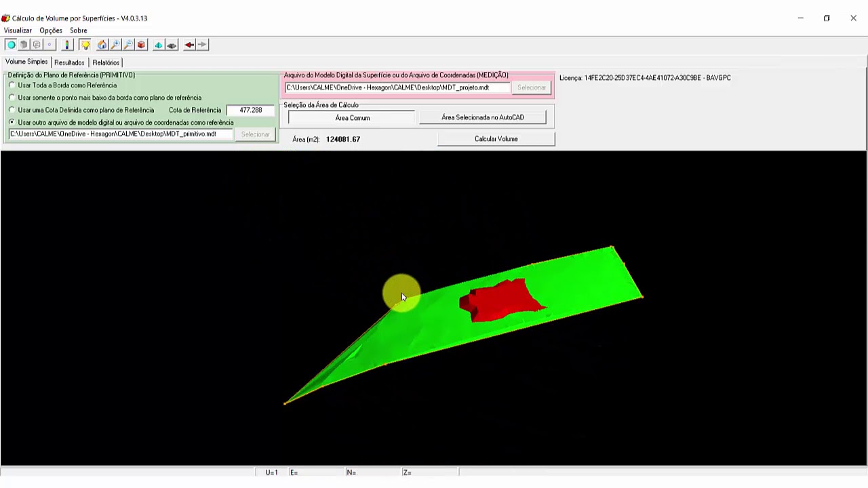Click the gray right arrow icon
This screenshot has width=868, height=488.
click(x=202, y=45)
